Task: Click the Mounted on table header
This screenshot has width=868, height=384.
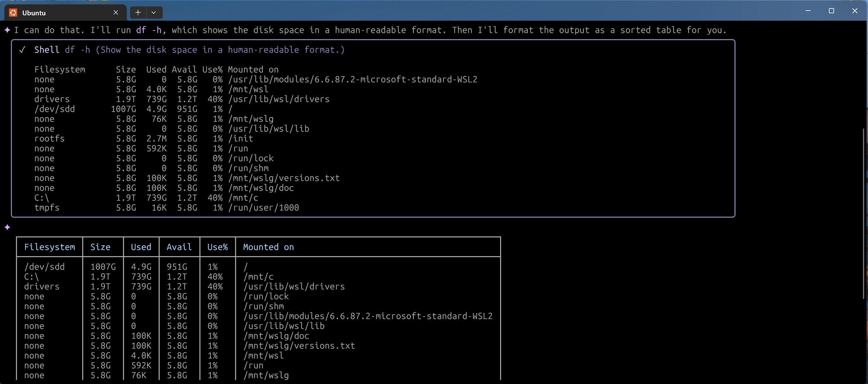Action: tap(268, 247)
